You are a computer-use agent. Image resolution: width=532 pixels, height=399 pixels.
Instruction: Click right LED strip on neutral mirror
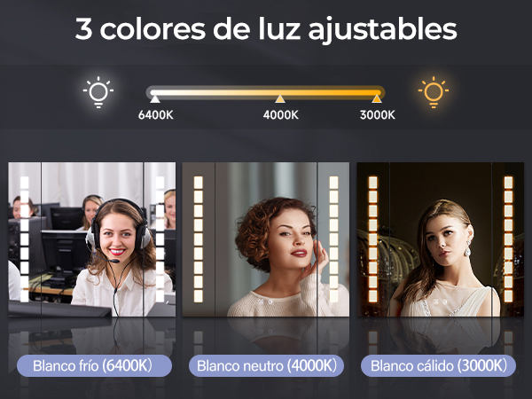point(333,239)
